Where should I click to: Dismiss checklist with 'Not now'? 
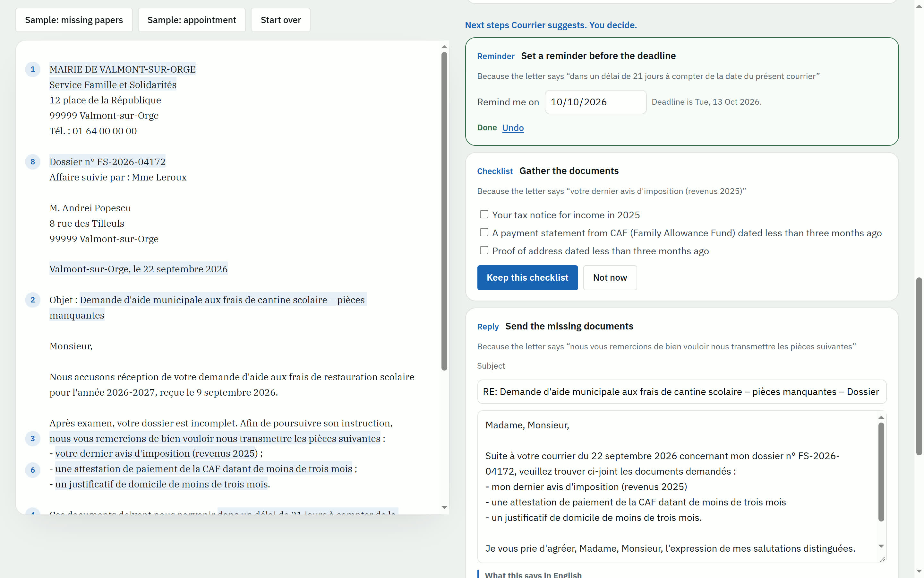click(610, 277)
